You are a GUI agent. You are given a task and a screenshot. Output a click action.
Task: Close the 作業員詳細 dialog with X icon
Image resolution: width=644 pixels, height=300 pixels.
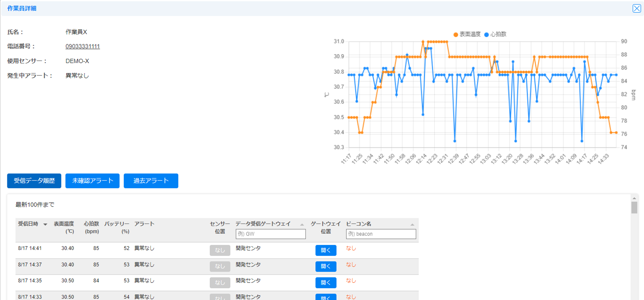(x=637, y=8)
